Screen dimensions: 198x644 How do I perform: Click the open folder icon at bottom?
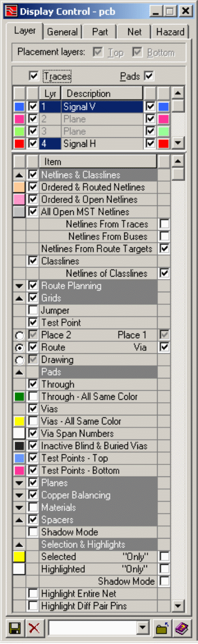tap(162, 628)
